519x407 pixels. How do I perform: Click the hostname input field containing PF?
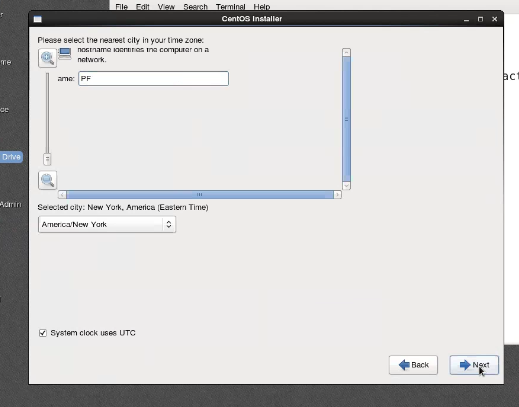point(153,79)
